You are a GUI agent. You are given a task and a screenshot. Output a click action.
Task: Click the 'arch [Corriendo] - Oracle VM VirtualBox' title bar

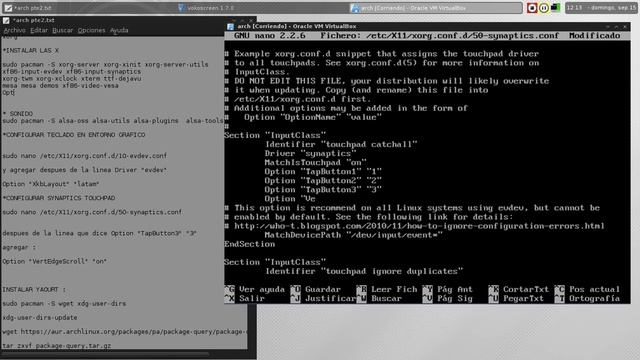coord(427,27)
